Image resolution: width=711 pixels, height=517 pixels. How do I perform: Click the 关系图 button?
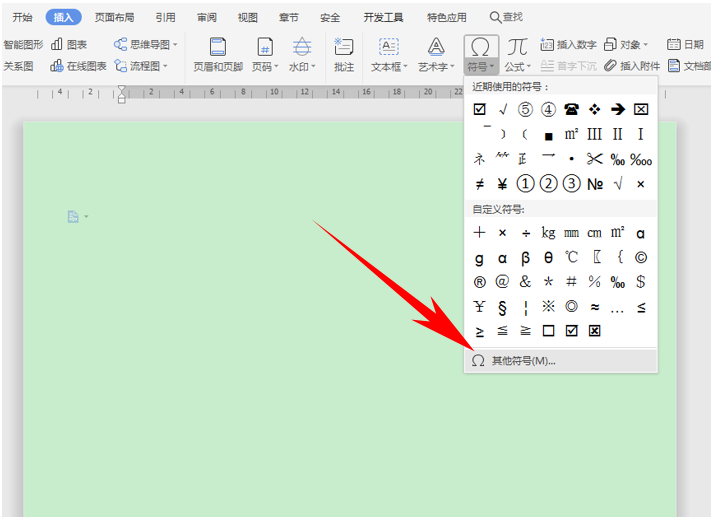(18, 66)
